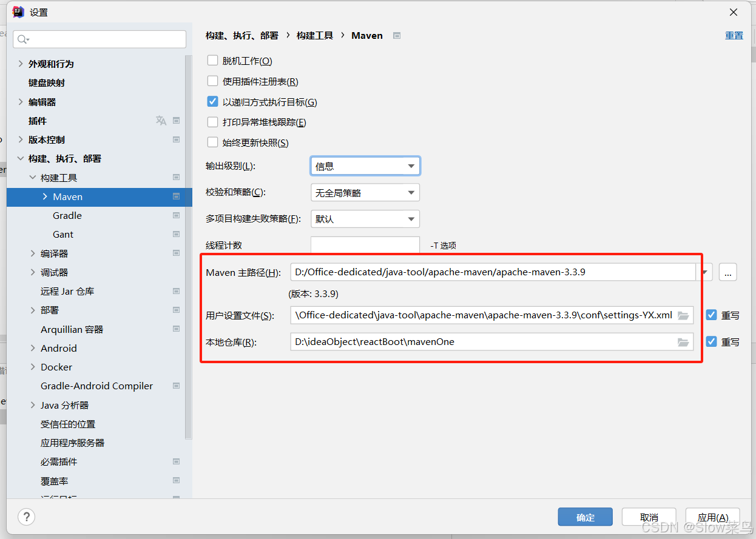The image size is (756, 539).
Task: Expand the Docker tree node
Action: (x=33, y=367)
